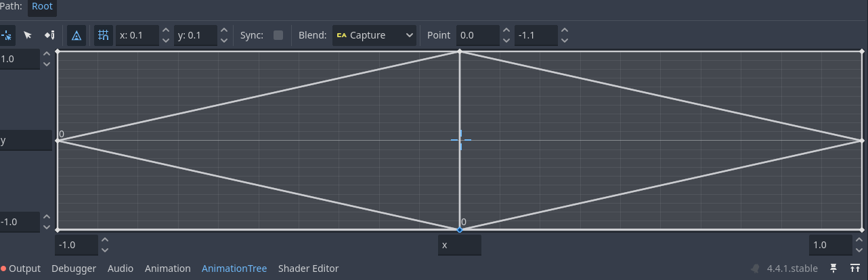868x280 pixels.
Task: Open the Blend mode Capture dropdown
Action: point(374,35)
